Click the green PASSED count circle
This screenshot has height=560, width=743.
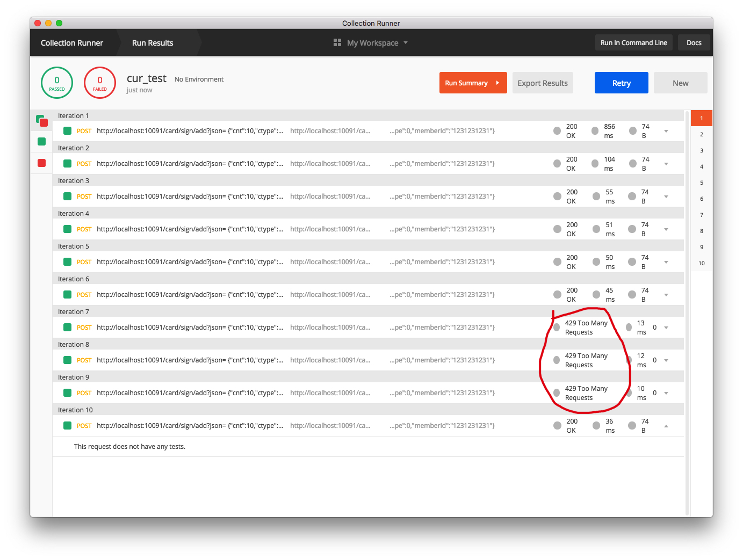click(x=57, y=83)
